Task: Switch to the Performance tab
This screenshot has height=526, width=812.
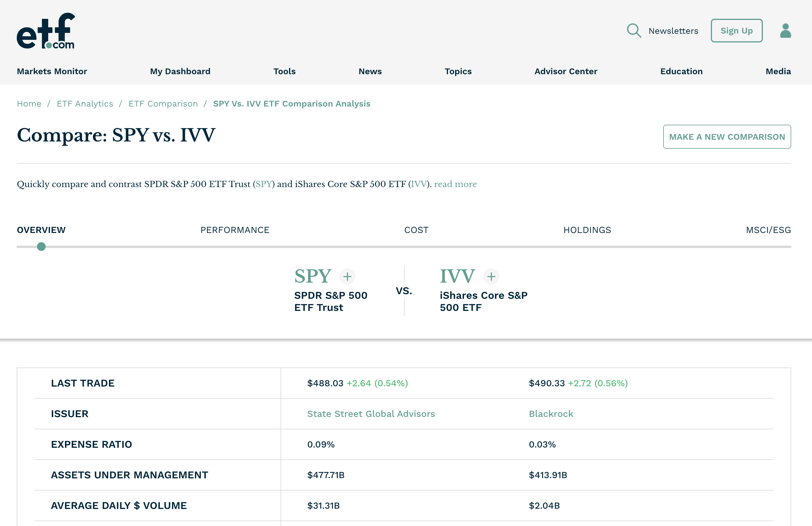Action: (x=235, y=230)
